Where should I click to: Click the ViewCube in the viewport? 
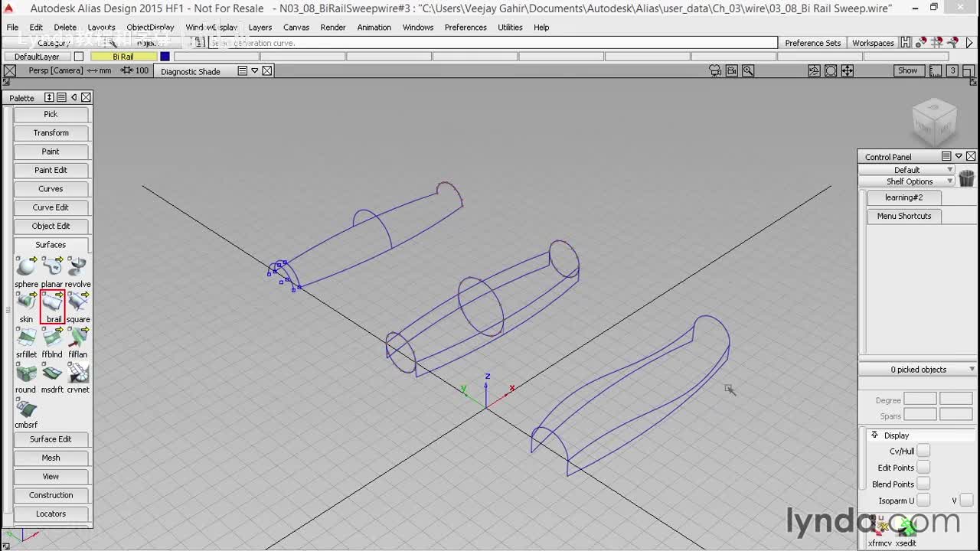934,121
